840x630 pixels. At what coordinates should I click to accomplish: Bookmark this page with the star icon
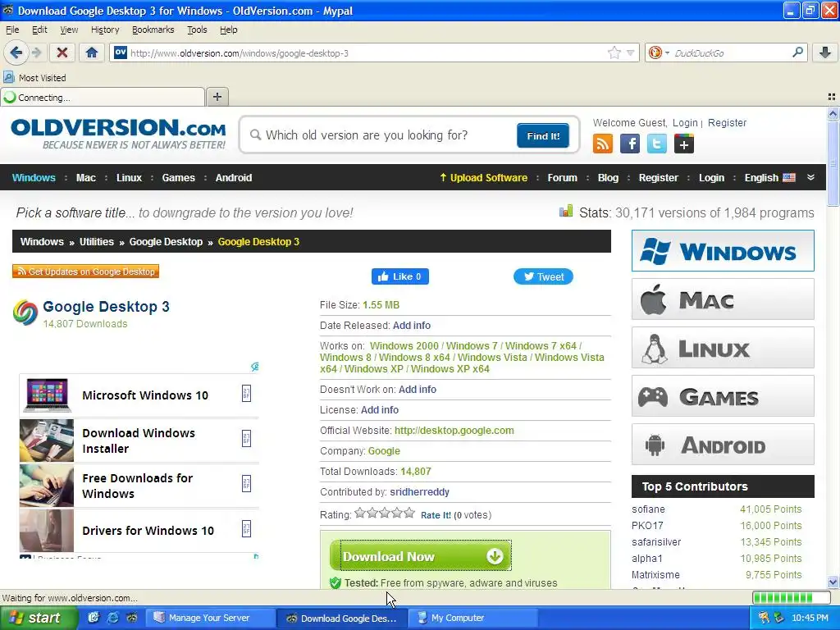tap(614, 52)
